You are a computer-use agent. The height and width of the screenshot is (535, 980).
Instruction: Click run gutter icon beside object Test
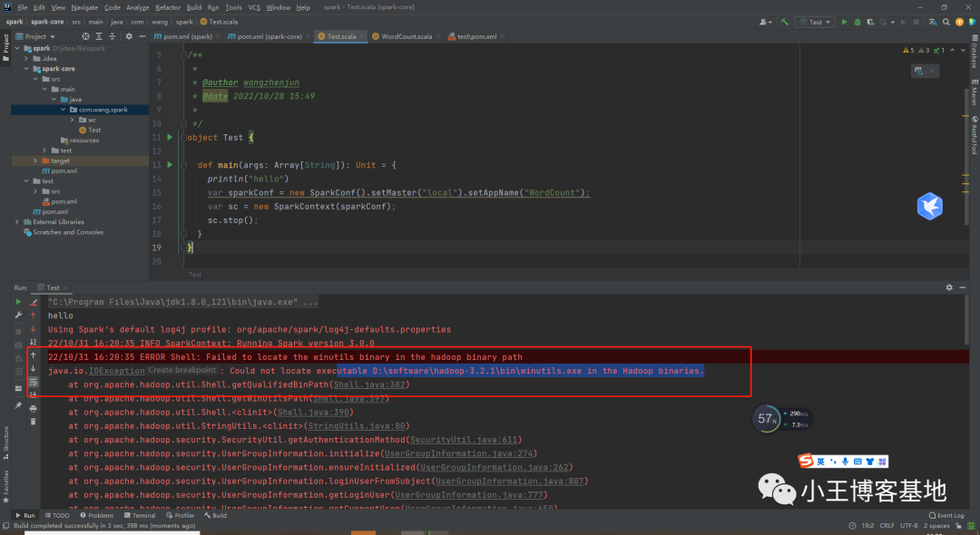click(170, 137)
